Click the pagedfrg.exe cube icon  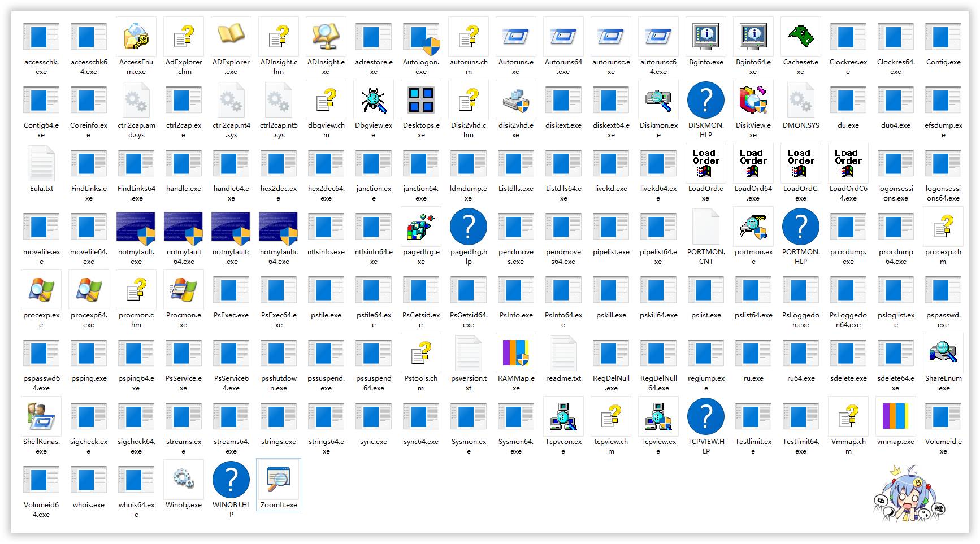click(x=421, y=227)
